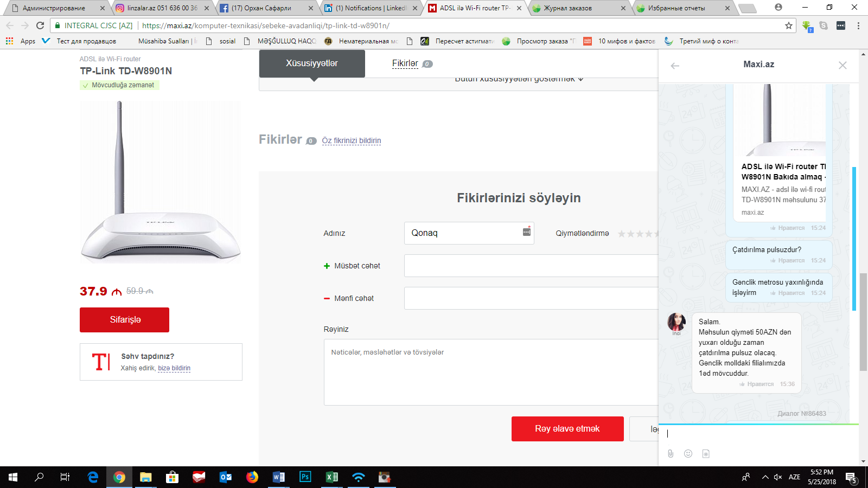Viewport: 868px width, 488px height.
Task: Click the AZE keyboard language indicator
Action: [795, 477]
